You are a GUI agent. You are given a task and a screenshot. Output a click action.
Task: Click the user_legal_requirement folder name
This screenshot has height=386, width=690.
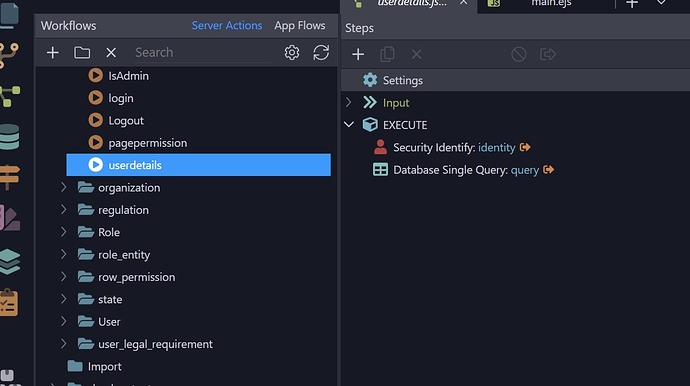155,344
